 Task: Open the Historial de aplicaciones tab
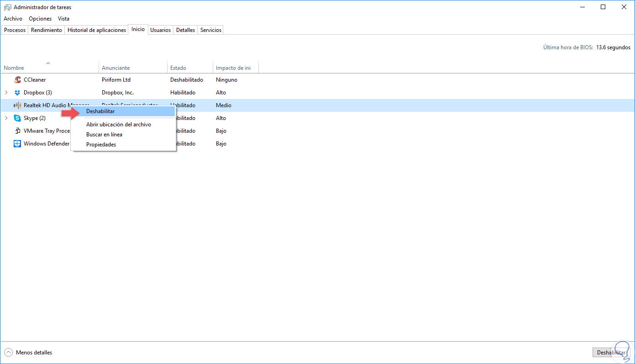pyautogui.click(x=97, y=30)
